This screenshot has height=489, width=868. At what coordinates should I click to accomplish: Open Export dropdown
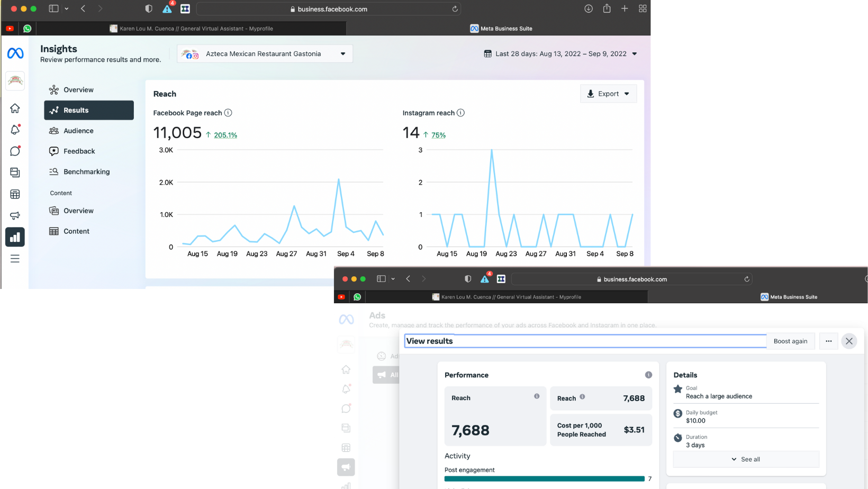(x=608, y=94)
